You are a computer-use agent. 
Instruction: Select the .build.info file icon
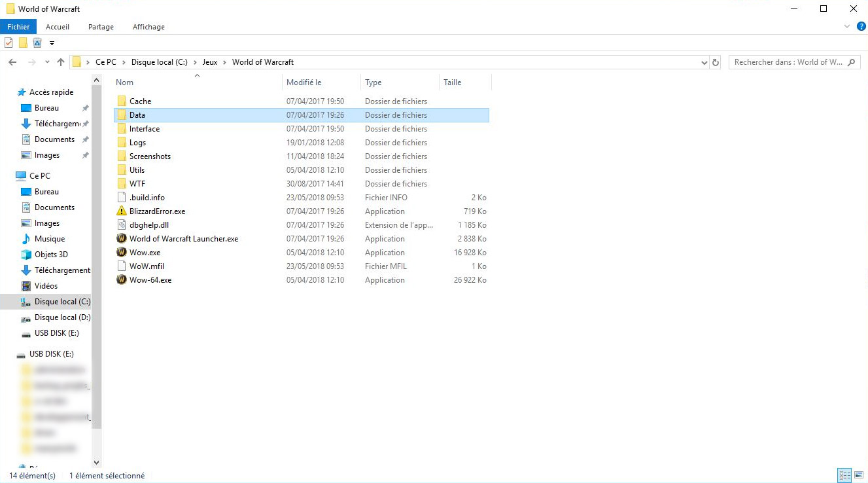tap(122, 198)
